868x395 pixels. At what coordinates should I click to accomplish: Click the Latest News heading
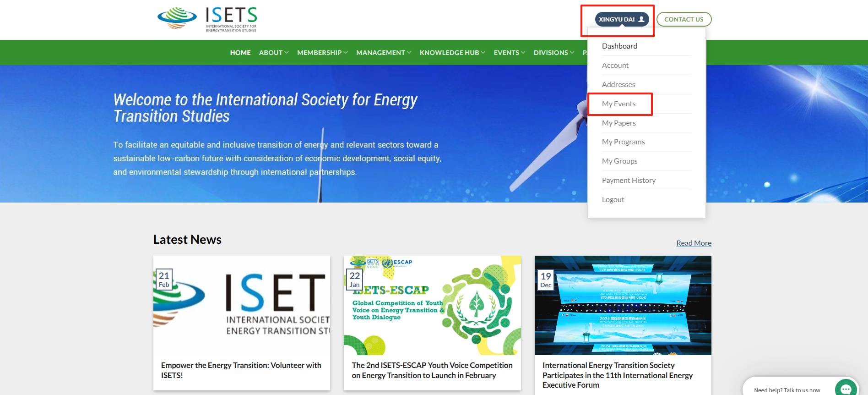point(187,240)
